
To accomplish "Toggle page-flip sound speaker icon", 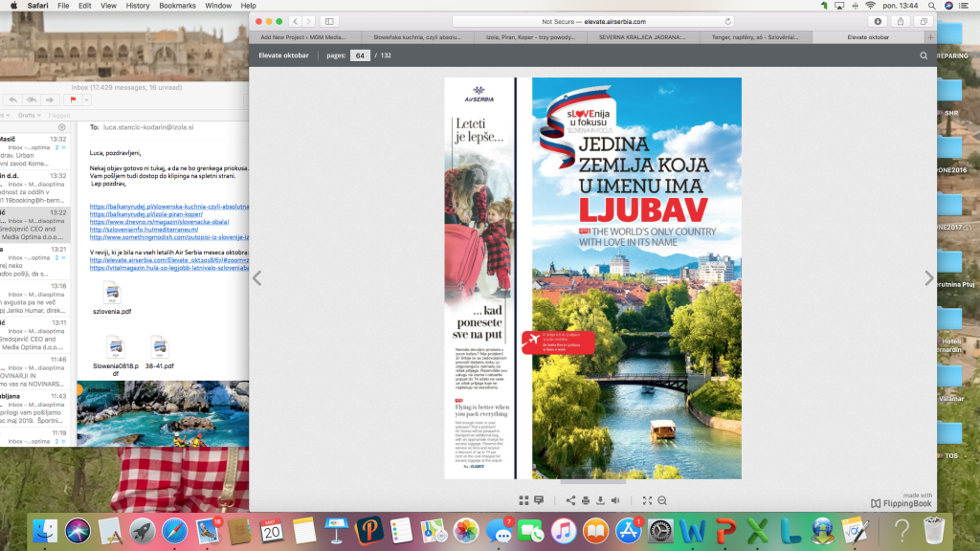I will pos(615,500).
